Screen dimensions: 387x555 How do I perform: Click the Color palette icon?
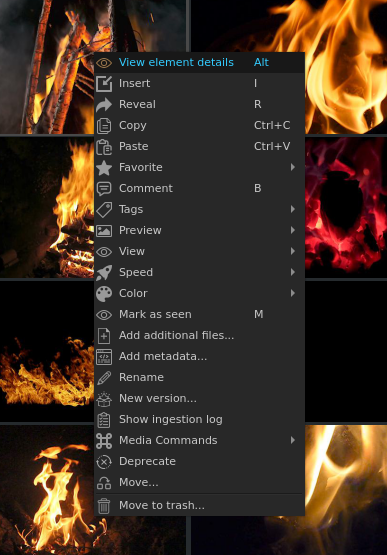coord(104,293)
